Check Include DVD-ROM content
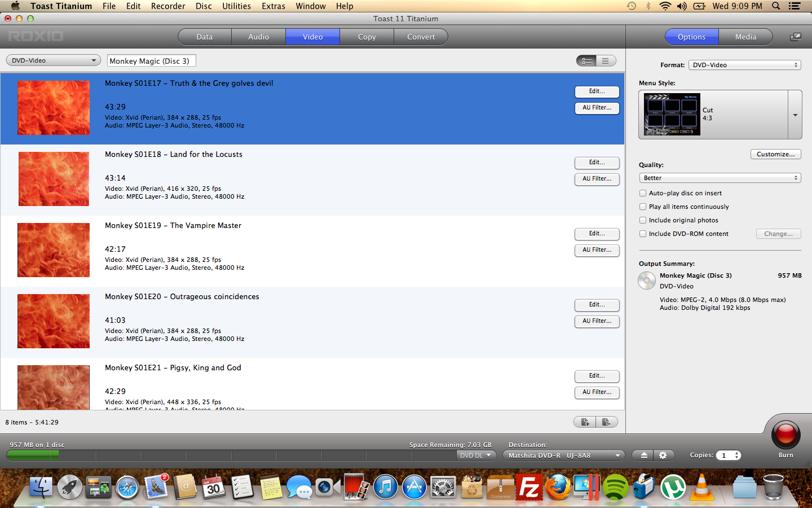 [643, 234]
